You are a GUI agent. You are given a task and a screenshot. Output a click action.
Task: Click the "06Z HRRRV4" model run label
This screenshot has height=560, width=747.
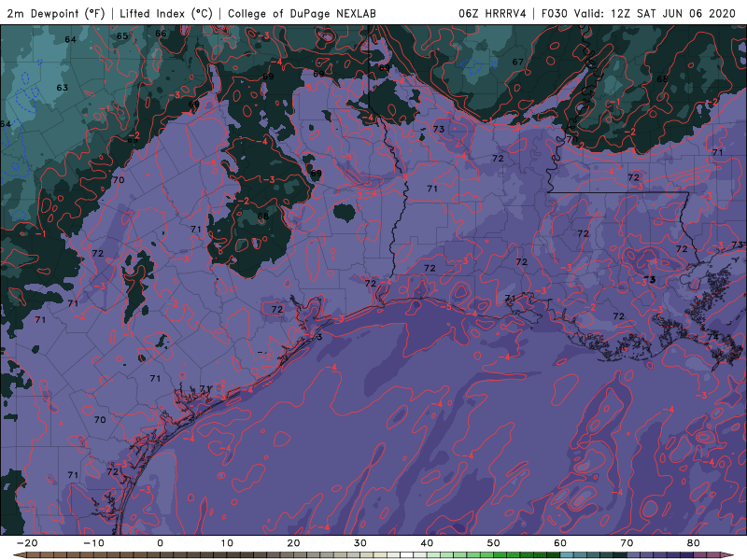[492, 14]
